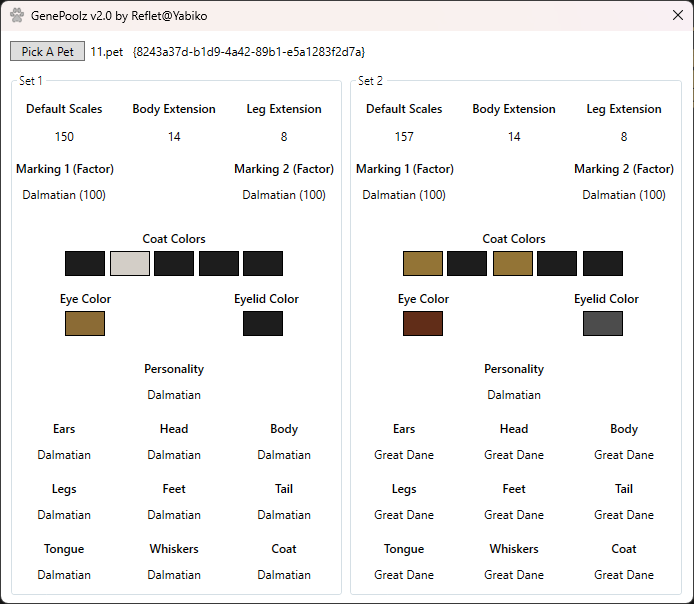Click Set 2 fifth coat color swatch
The height and width of the screenshot is (604, 694).
pos(603,263)
